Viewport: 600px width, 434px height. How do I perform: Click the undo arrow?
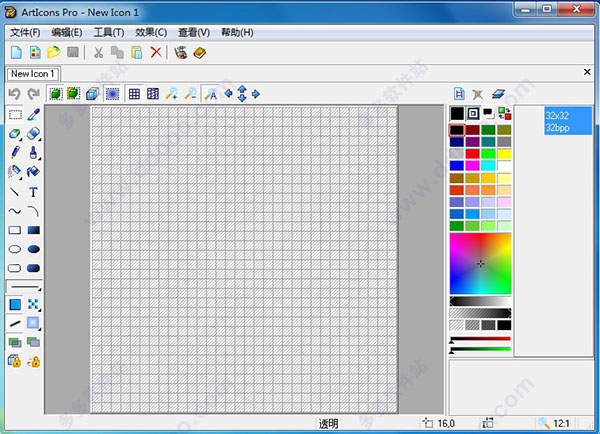15,94
